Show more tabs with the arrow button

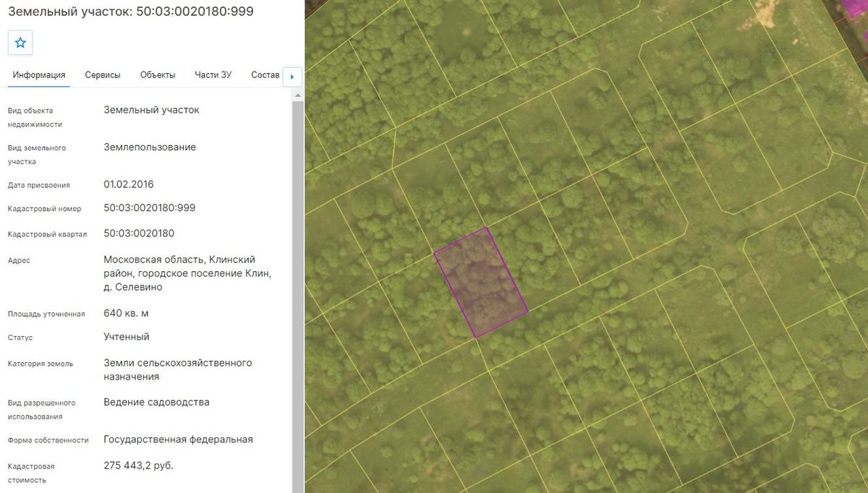pos(292,77)
